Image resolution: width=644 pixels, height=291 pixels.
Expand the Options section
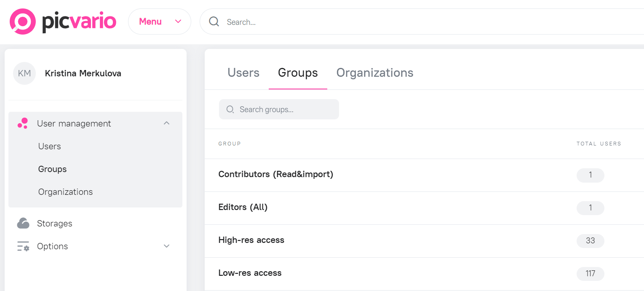pyautogui.click(x=166, y=246)
